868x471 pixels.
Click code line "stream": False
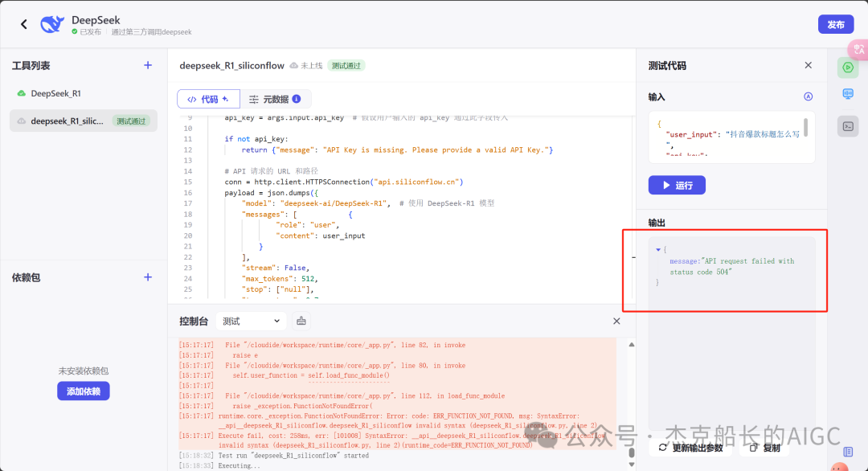pyautogui.click(x=275, y=268)
